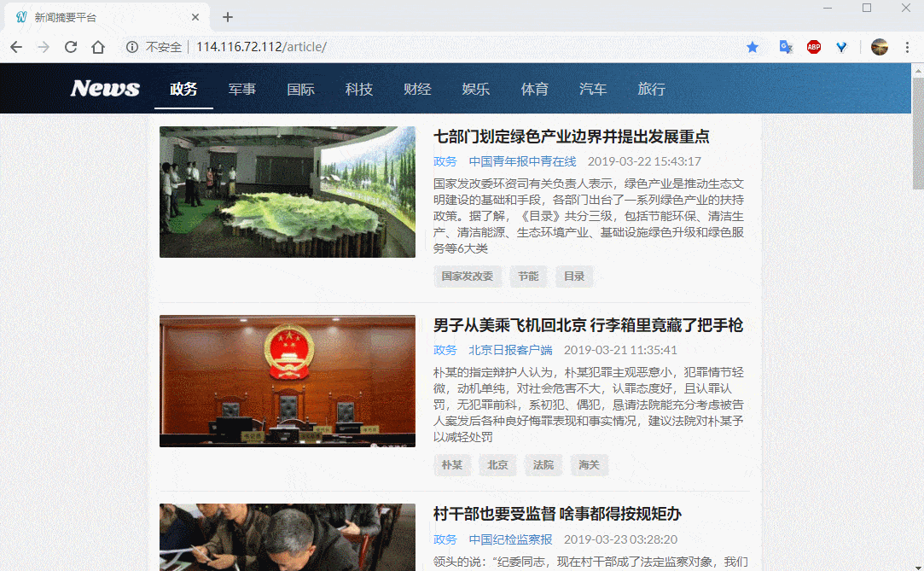924x571 pixels.
Task: Open the ABP Adblock Plus extension
Action: tap(814, 47)
